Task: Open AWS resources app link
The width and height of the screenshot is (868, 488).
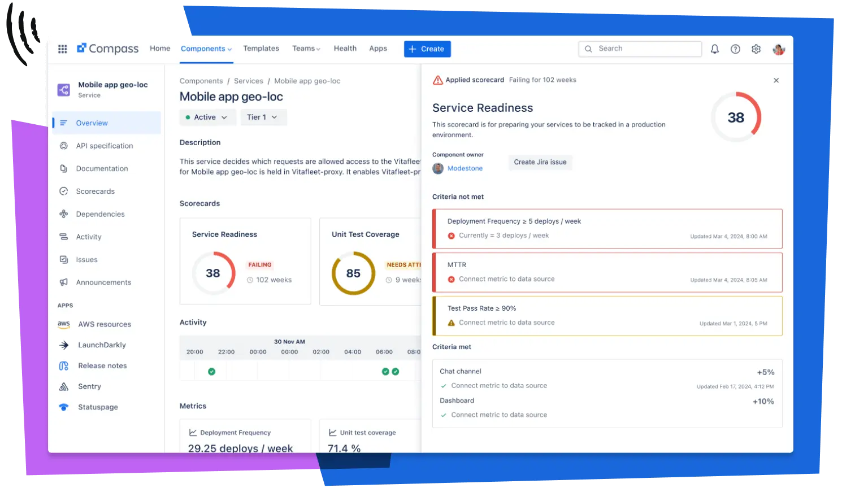Action: (105, 324)
